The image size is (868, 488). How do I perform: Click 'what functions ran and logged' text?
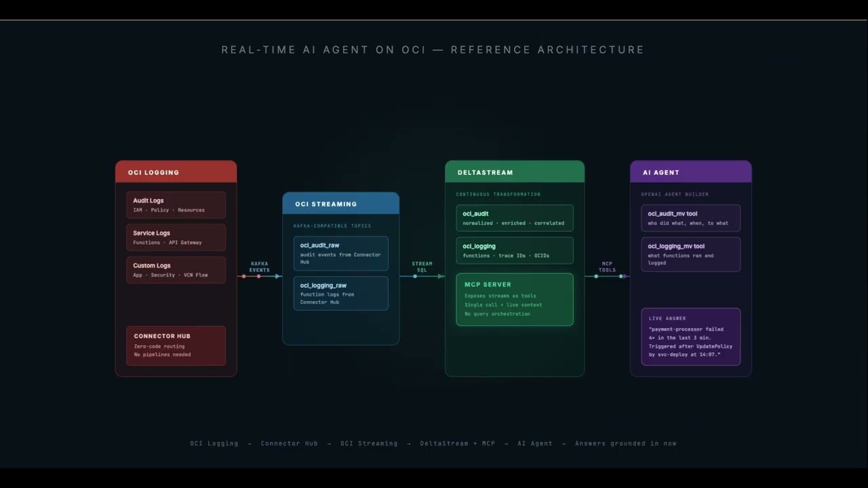pyautogui.click(x=681, y=259)
